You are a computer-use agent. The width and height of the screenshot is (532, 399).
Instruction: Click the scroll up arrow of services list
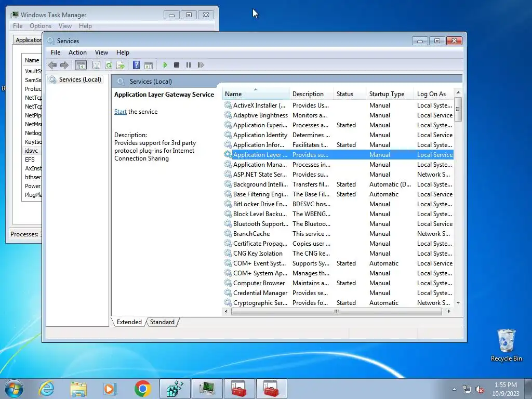click(458, 92)
